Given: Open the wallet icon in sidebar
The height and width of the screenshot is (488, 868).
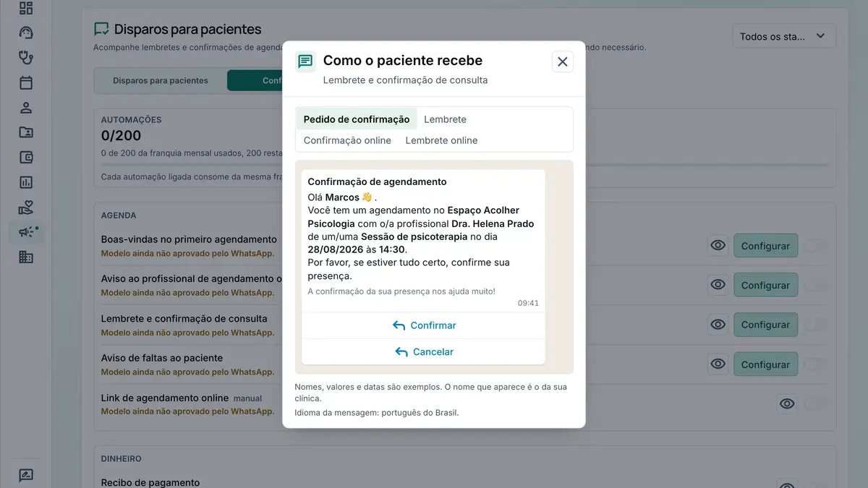Looking at the screenshot, I should coord(26,158).
